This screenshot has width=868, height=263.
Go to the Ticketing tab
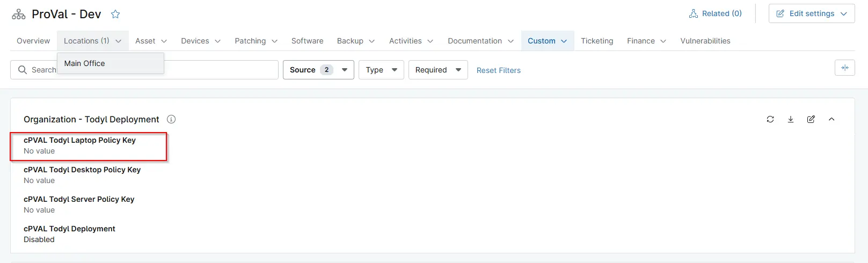tap(597, 41)
